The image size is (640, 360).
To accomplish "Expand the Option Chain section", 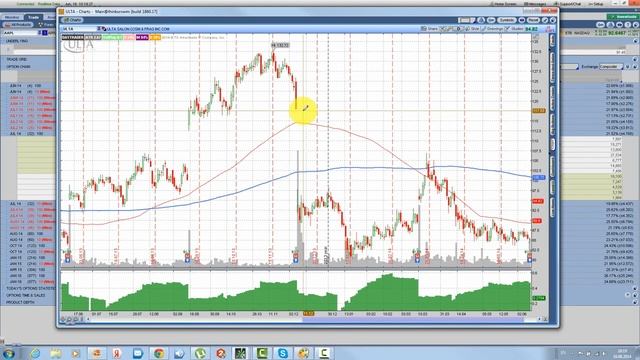I will click(x=18, y=67).
